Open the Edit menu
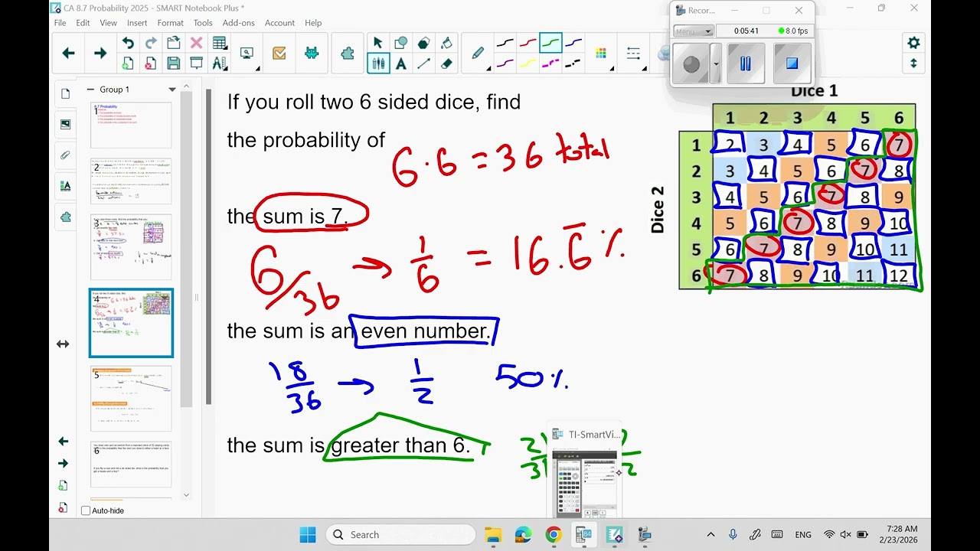The height and width of the screenshot is (551, 980). tap(83, 23)
